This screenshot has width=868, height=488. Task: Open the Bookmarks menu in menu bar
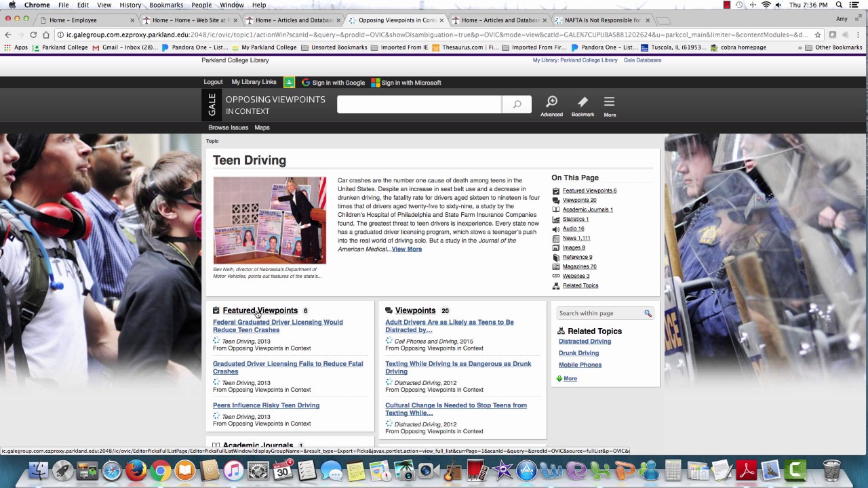166,5
